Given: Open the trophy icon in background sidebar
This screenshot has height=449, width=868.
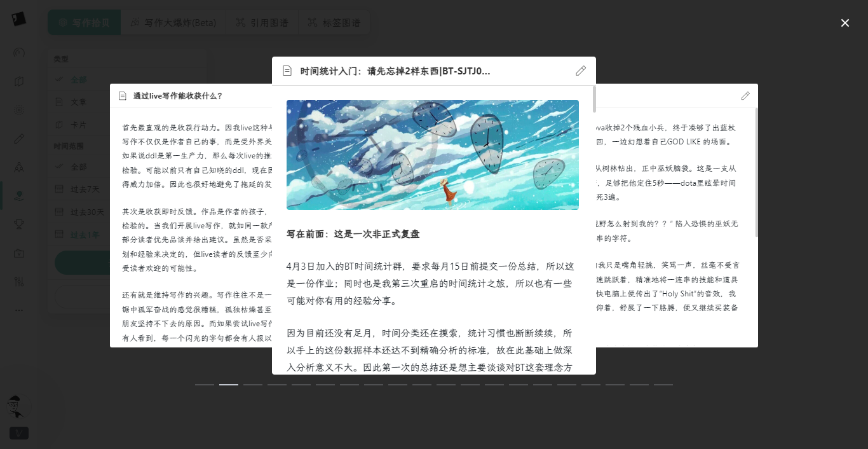Looking at the screenshot, I should 19,224.
